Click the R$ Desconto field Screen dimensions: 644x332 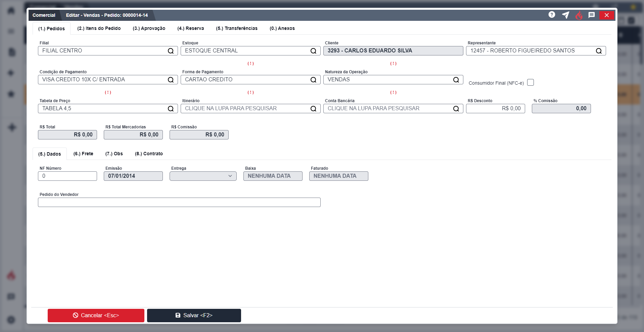[496, 109]
